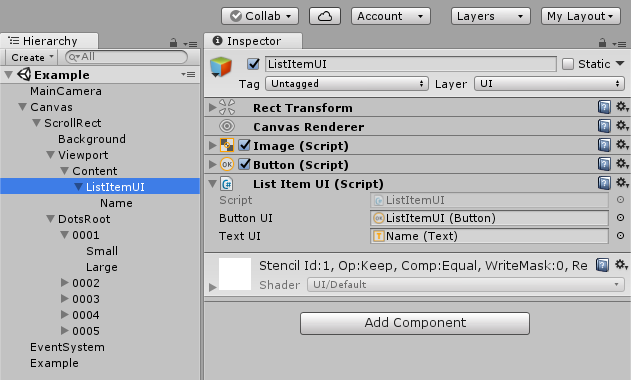Viewport: 631px width, 380px height.
Task: Expand the Image (Script) component
Action: [x=212, y=145]
